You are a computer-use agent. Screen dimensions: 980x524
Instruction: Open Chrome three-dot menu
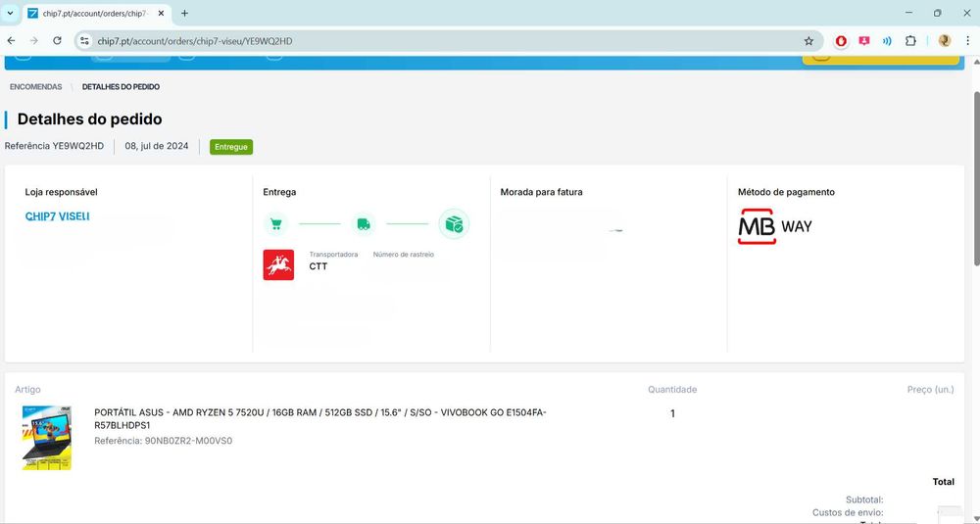[967, 41]
